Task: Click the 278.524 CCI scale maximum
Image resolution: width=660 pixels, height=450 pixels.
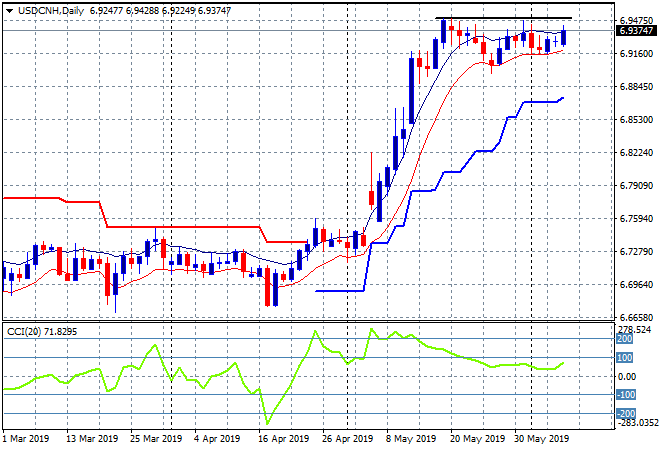Action: click(634, 330)
